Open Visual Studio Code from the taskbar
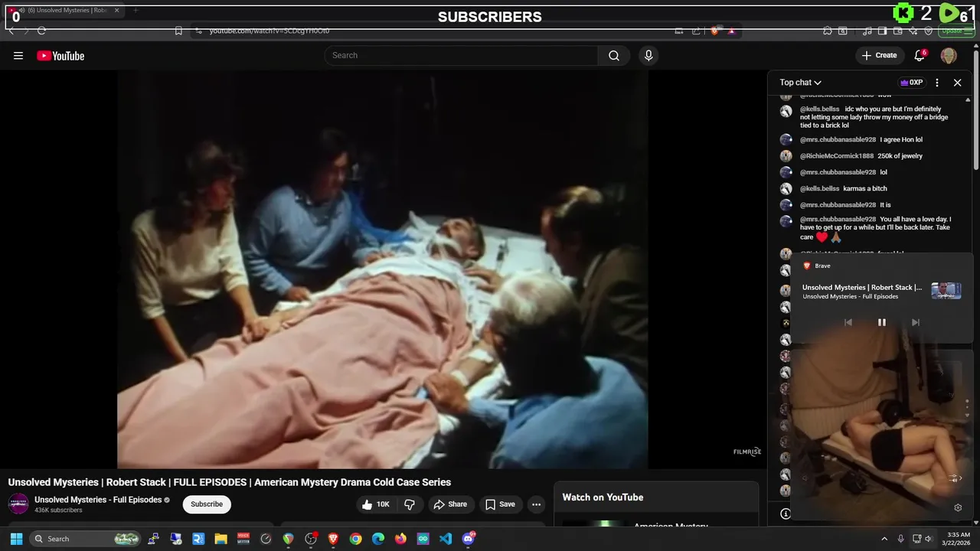 446,539
